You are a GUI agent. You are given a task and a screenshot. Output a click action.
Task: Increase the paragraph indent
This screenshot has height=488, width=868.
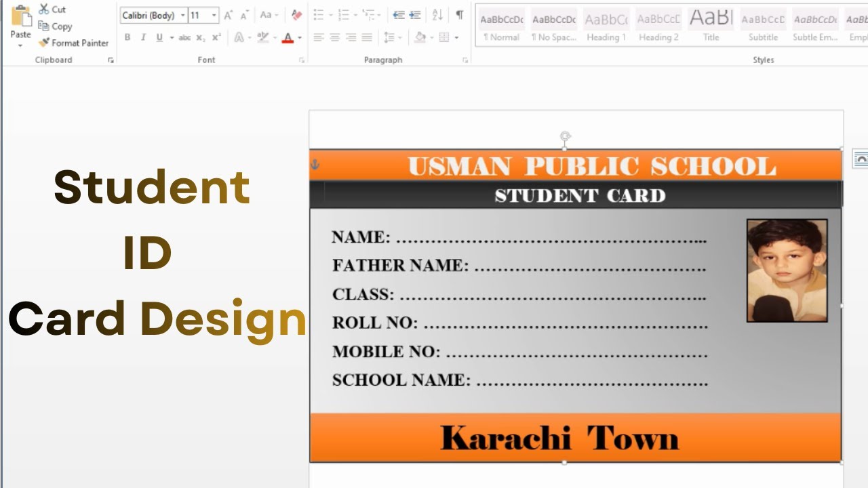click(x=415, y=15)
